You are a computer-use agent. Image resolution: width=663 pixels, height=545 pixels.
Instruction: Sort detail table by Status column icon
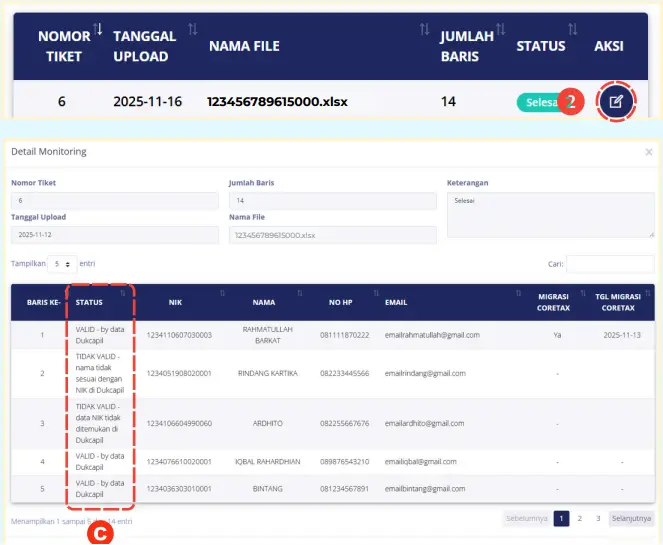pyautogui.click(x=123, y=293)
